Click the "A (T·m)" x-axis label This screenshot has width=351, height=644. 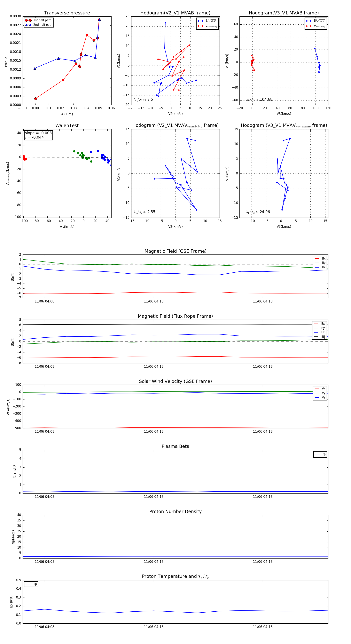tap(67, 114)
